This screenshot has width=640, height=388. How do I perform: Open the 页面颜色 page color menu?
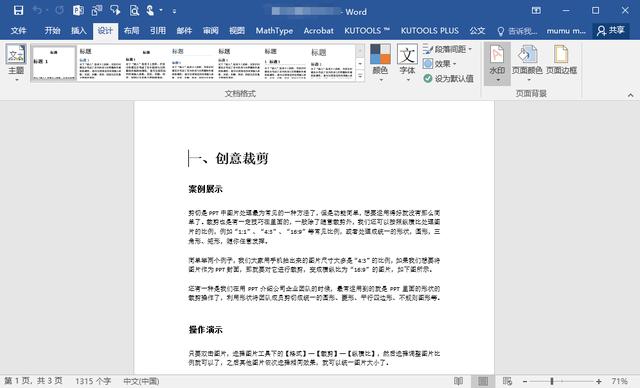(x=527, y=64)
